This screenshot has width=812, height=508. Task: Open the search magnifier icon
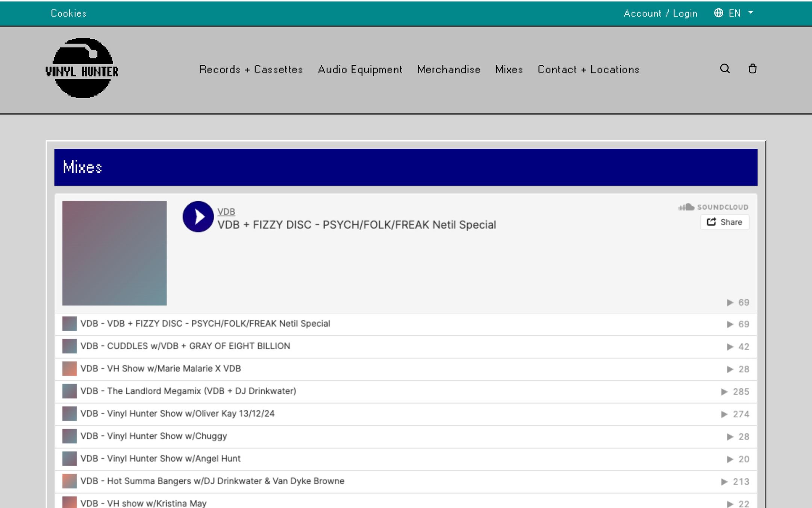point(725,69)
